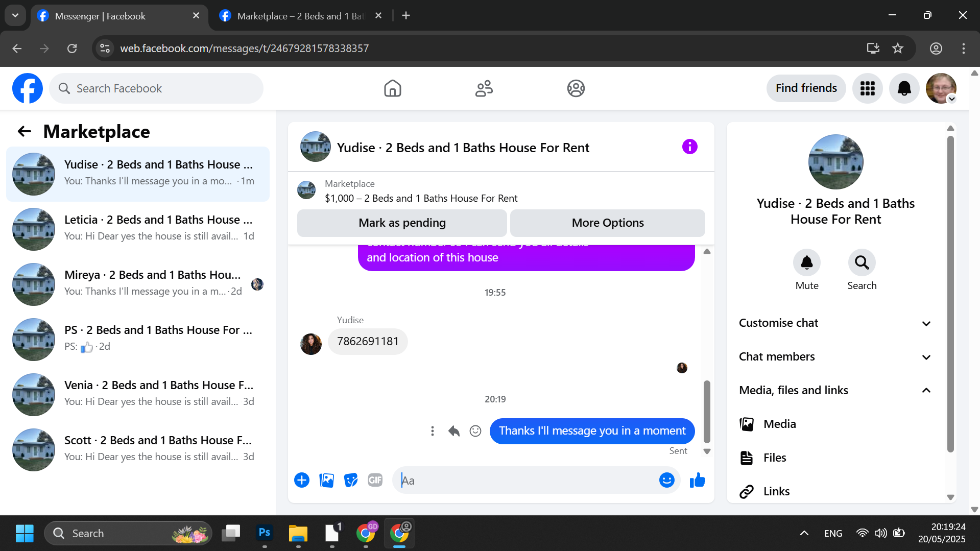Focus the Aa message input field
Screen dimensions: 980x551
[x=526, y=480]
